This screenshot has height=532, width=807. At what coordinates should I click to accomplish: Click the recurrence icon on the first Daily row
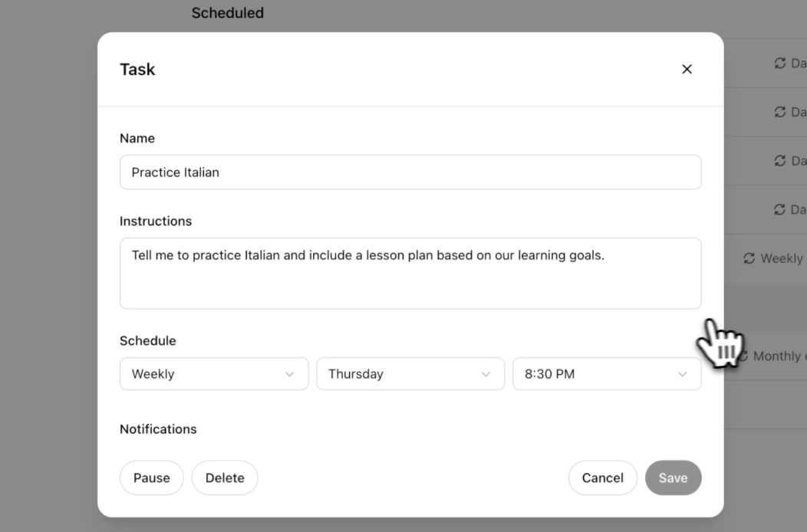(x=779, y=63)
